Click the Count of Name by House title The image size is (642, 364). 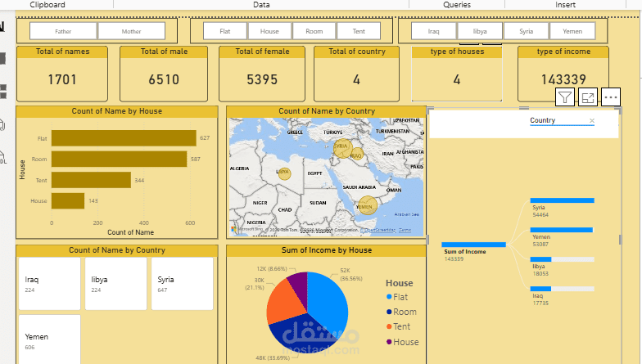pyautogui.click(x=116, y=111)
